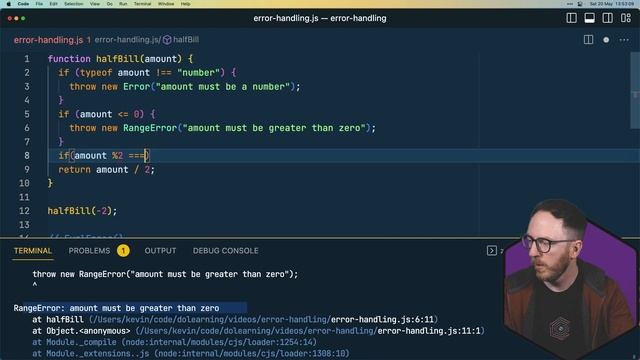The width and height of the screenshot is (640, 360).
Task: Click the 'if(amount %2 ===' line
Action: 104,156
